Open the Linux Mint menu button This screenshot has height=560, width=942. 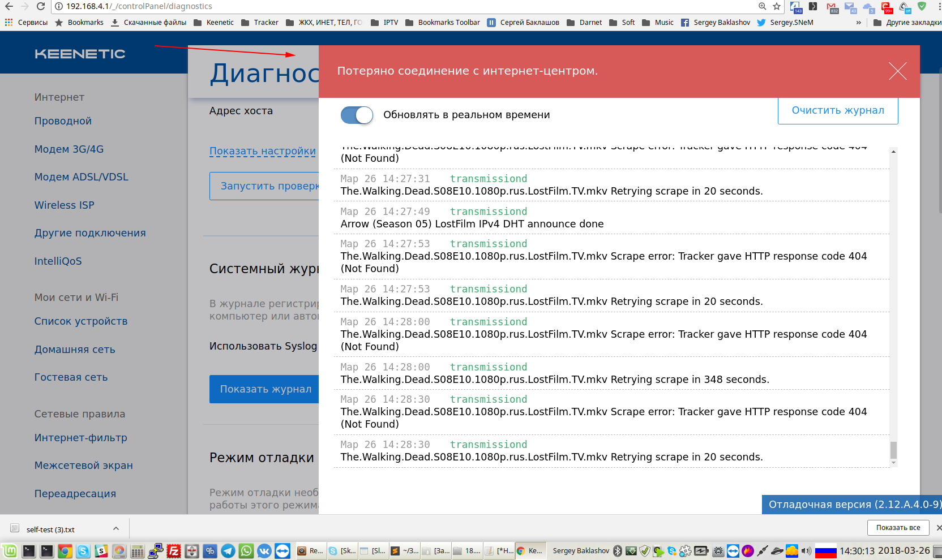(x=10, y=551)
